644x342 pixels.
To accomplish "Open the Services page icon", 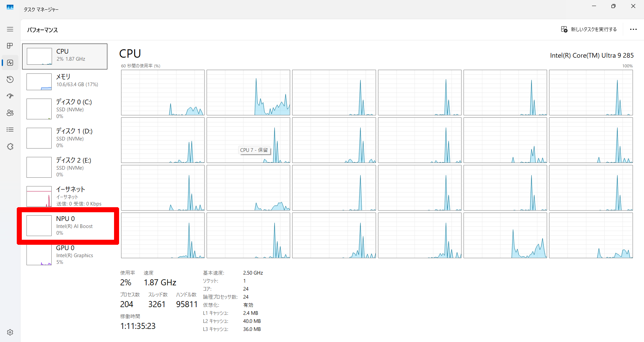I will coord(10,147).
